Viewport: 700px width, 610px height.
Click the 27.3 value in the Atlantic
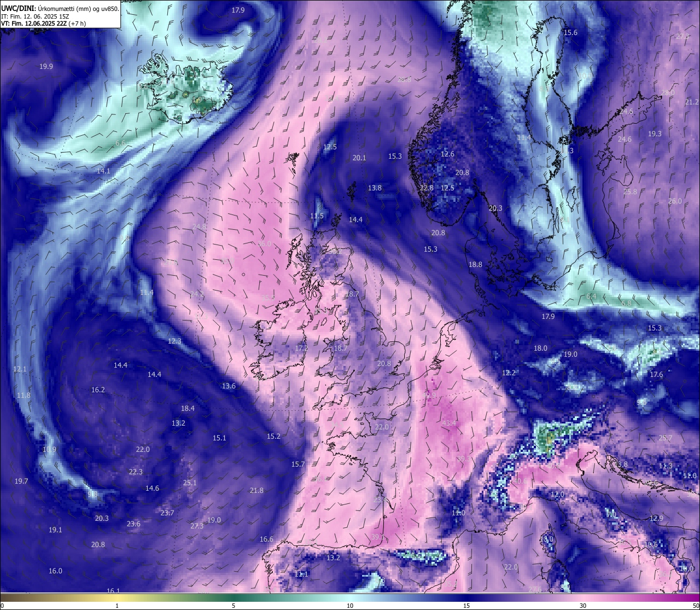click(x=197, y=526)
